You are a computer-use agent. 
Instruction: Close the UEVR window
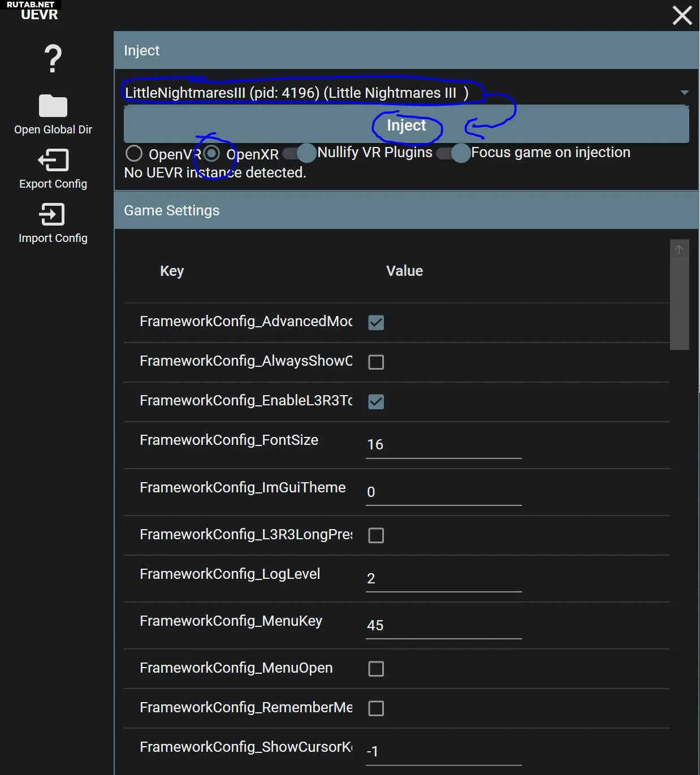point(682,15)
